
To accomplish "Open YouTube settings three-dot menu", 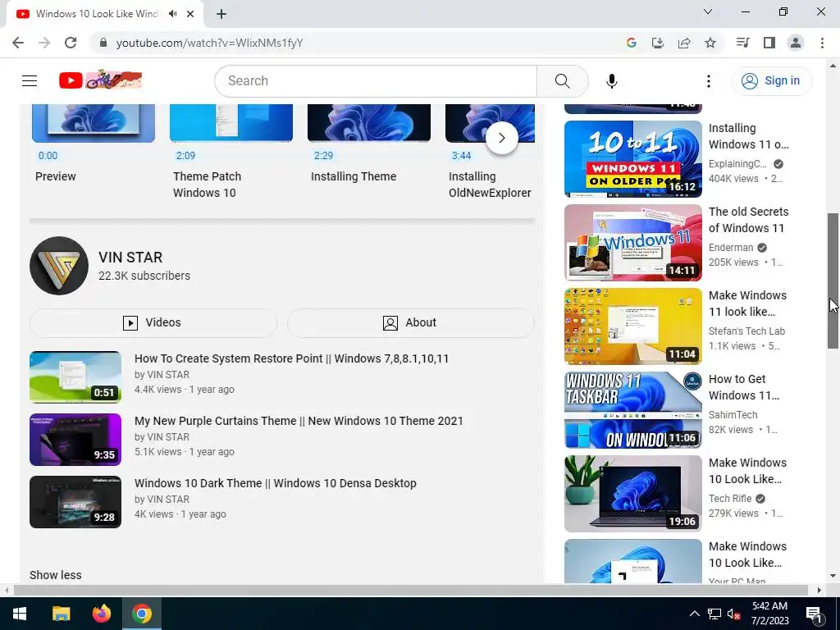I will pyautogui.click(x=708, y=81).
